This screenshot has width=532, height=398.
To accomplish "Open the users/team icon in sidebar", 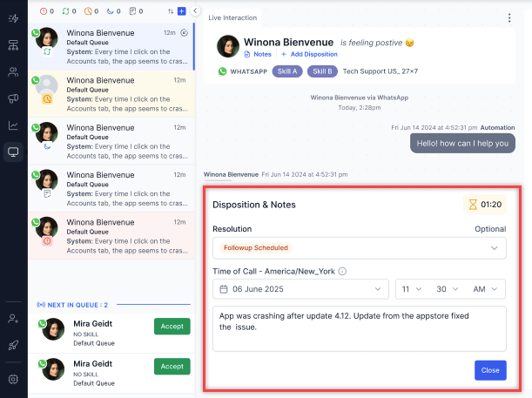I will [x=13, y=71].
